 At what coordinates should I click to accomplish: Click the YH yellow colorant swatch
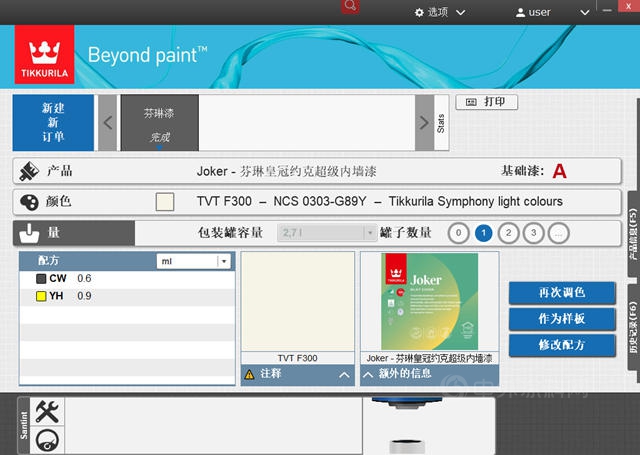[x=41, y=296]
